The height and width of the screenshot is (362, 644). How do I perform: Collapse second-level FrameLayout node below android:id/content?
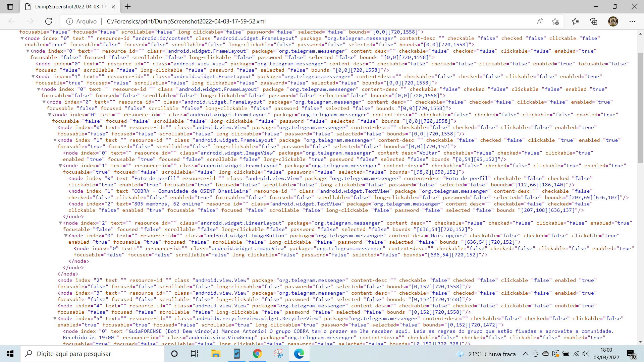pos(28,51)
